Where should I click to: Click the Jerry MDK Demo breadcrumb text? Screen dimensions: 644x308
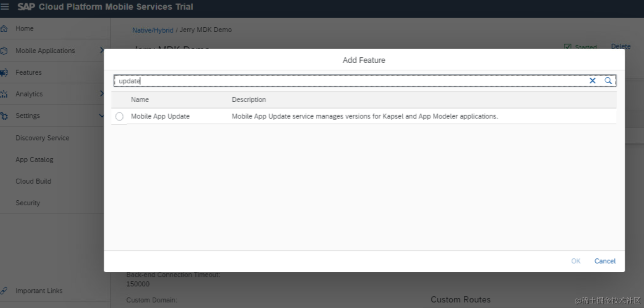(205, 30)
